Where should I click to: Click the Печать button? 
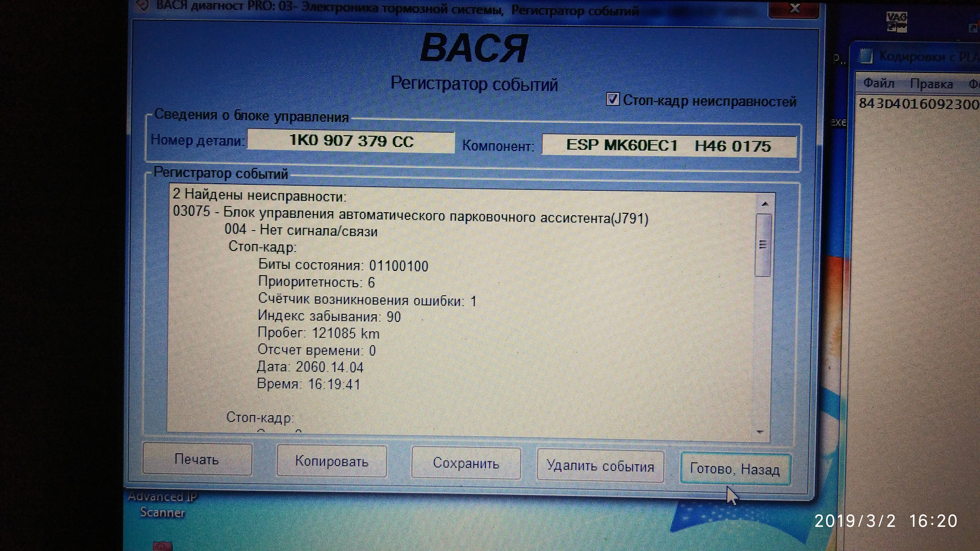coord(197,459)
